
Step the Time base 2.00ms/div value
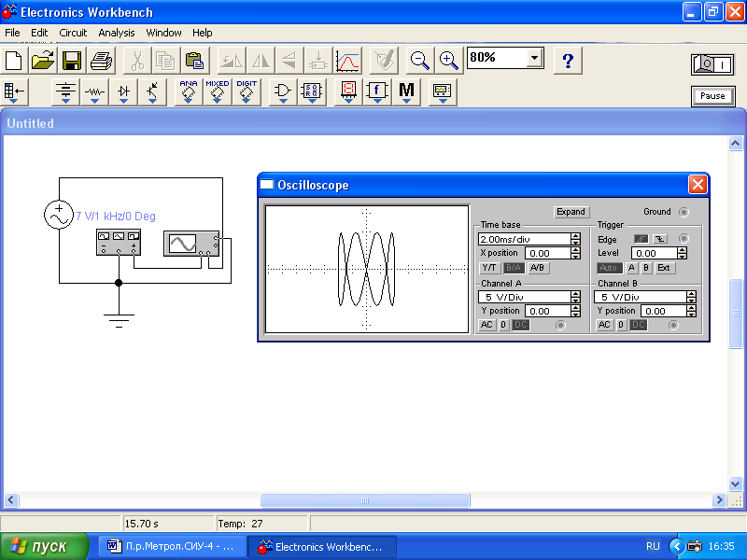pos(575,239)
